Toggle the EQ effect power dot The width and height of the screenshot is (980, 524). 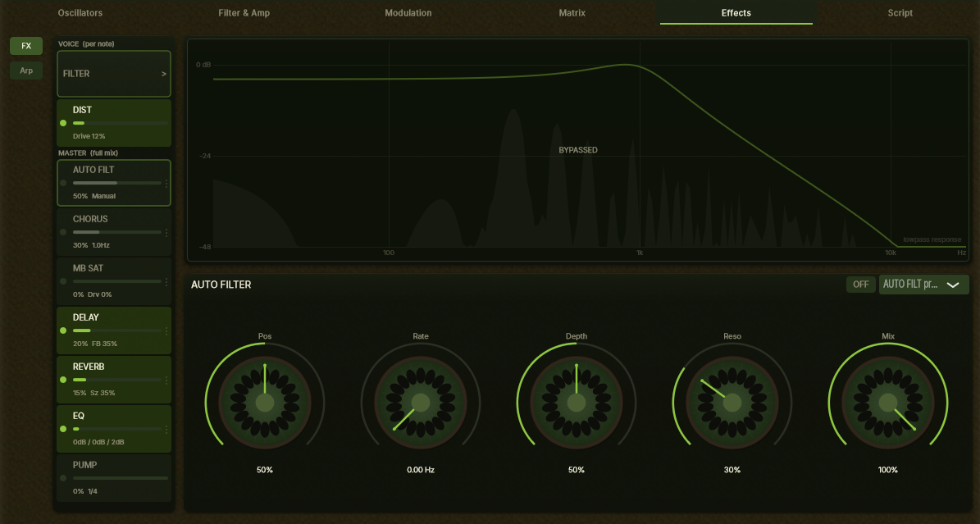point(63,429)
